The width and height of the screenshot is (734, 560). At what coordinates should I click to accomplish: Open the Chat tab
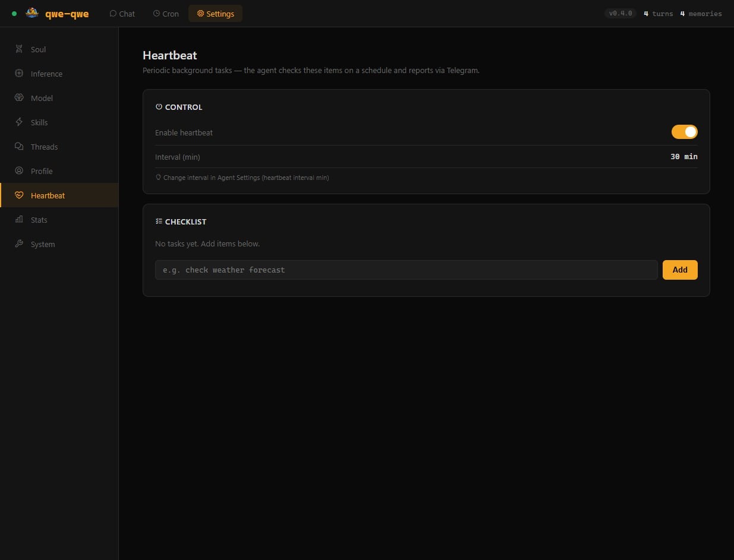pos(122,14)
